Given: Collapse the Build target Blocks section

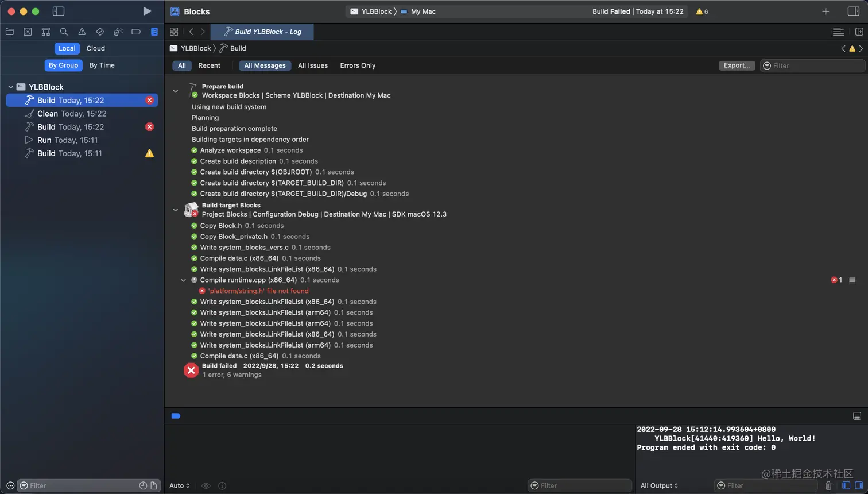Looking at the screenshot, I should tap(176, 210).
